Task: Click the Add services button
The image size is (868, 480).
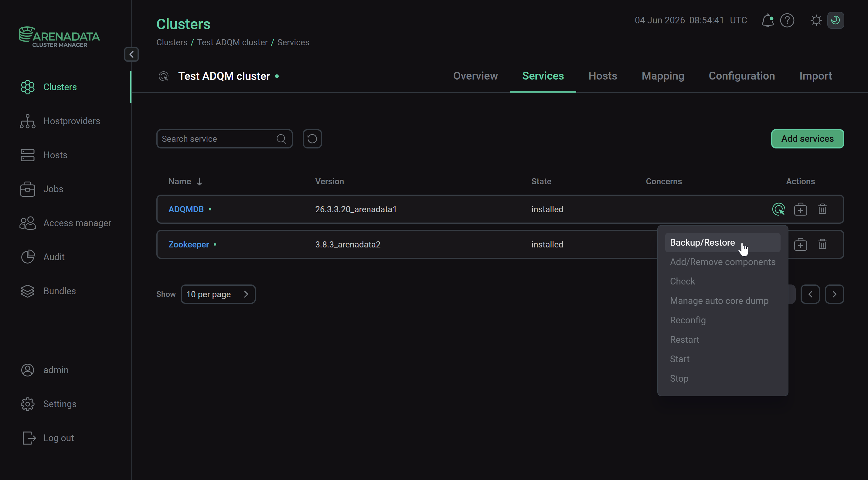Action: tap(807, 139)
